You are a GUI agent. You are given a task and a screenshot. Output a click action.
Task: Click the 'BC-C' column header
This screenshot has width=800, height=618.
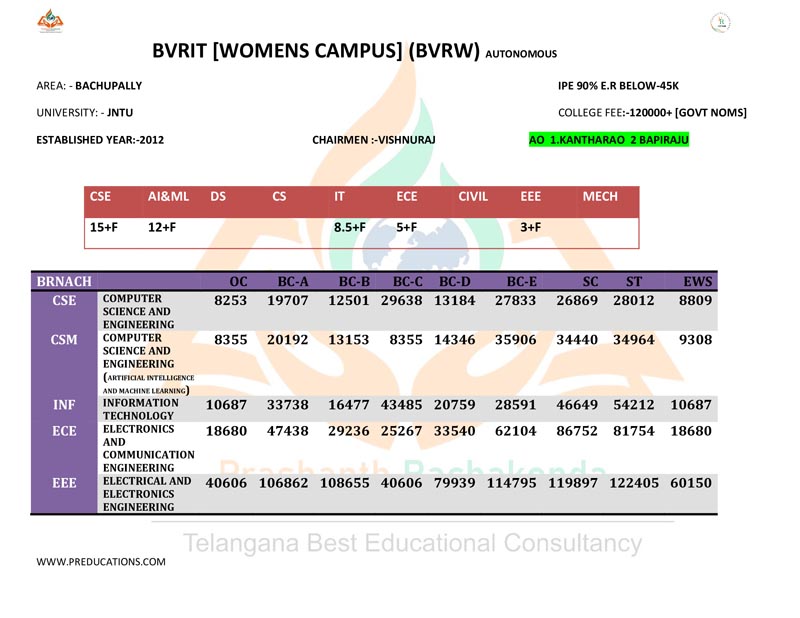coord(408,282)
